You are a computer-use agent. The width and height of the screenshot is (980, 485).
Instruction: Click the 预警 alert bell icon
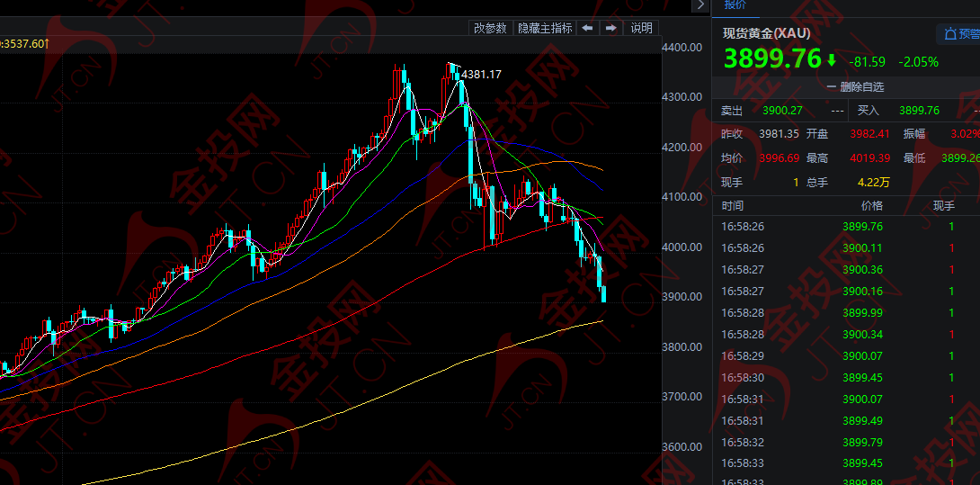point(949,34)
